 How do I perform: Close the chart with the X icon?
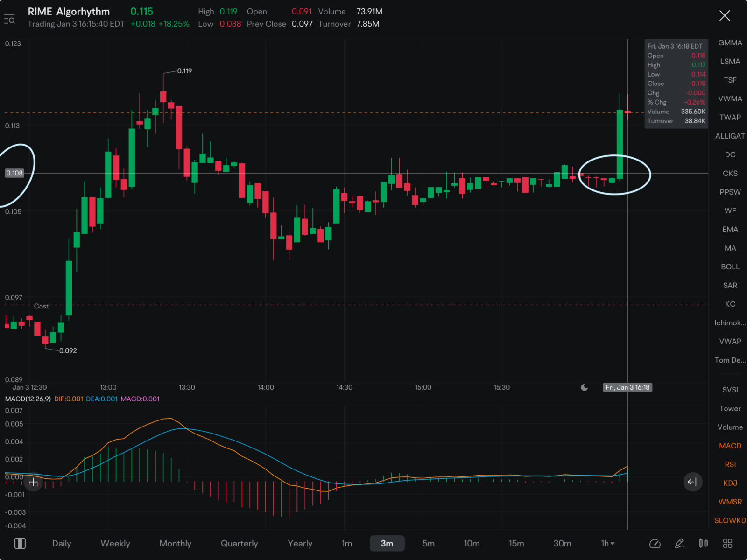pyautogui.click(x=725, y=16)
